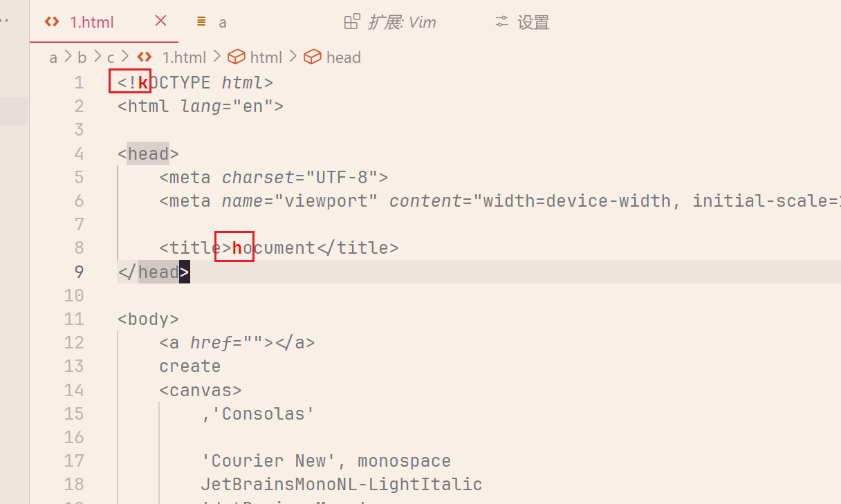This screenshot has width=841, height=504.
Task: Click the "html" breadcrumb label
Action: (x=266, y=57)
